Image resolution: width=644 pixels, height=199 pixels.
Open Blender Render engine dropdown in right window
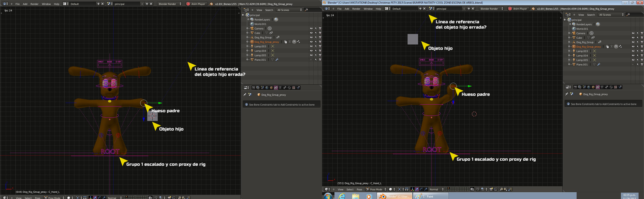(492, 9)
